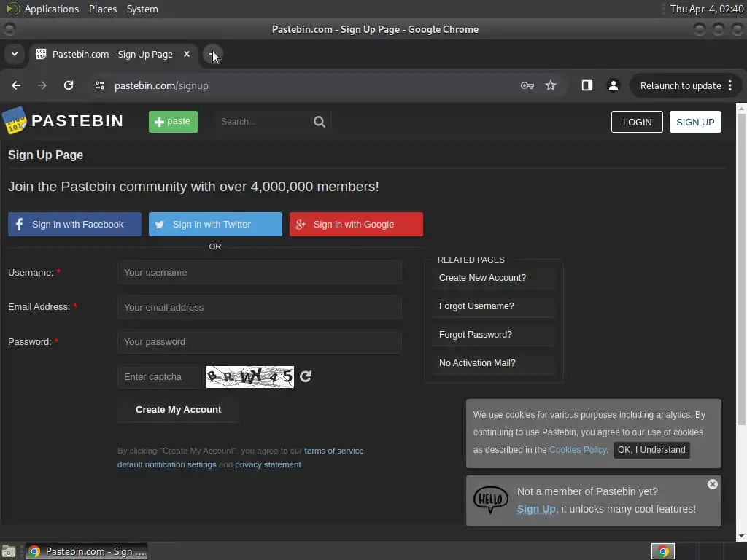Open the Applications menu
The image size is (747, 560).
click(x=52, y=9)
